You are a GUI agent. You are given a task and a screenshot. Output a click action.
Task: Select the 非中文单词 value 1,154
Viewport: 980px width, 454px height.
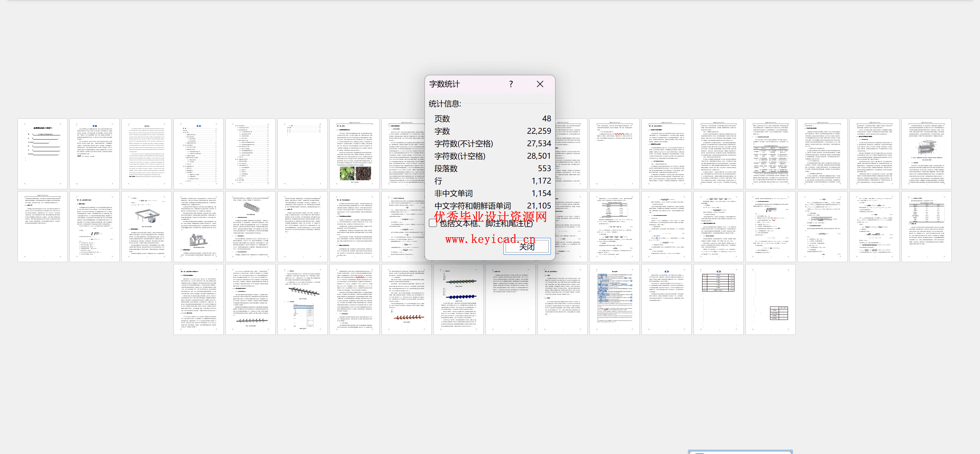click(x=541, y=193)
